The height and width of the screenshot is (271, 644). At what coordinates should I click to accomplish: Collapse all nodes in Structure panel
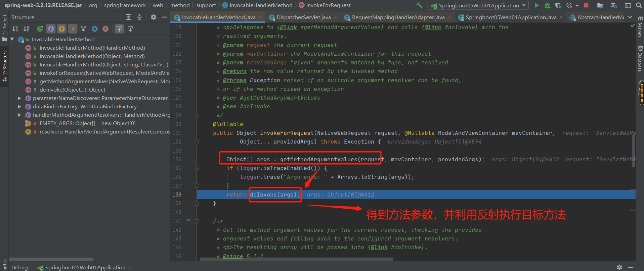(x=139, y=17)
